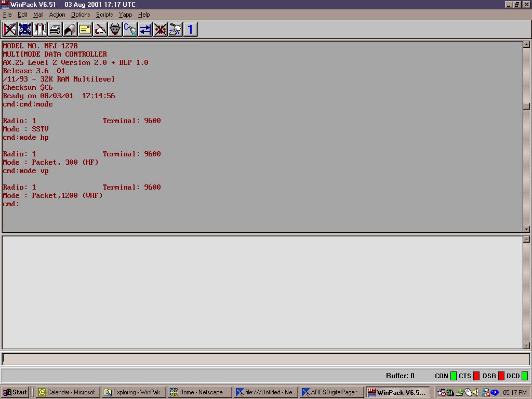The image size is (532, 399).
Task: Click the calendar clock tray icon
Action: pyautogui.click(x=441, y=392)
